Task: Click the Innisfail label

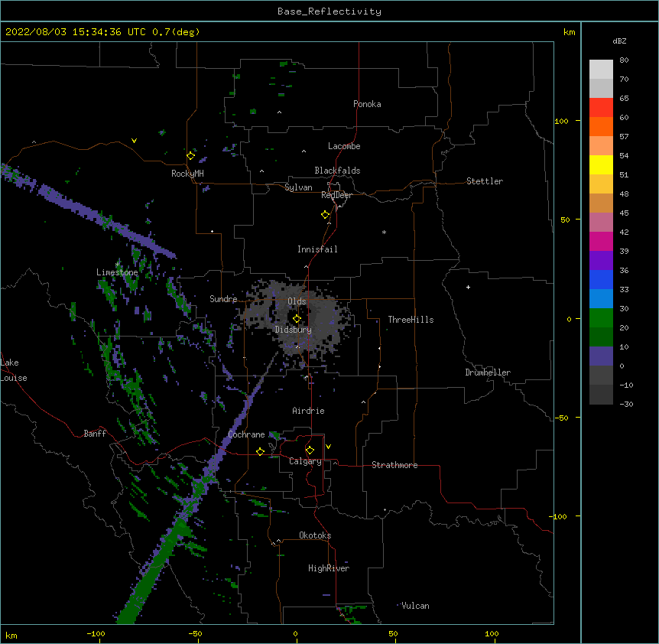Action: (317, 249)
